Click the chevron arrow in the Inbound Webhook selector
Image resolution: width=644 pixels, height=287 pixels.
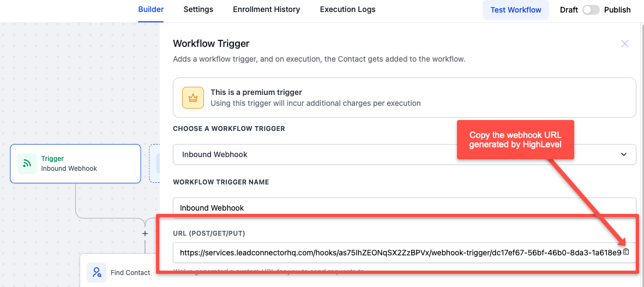point(624,154)
